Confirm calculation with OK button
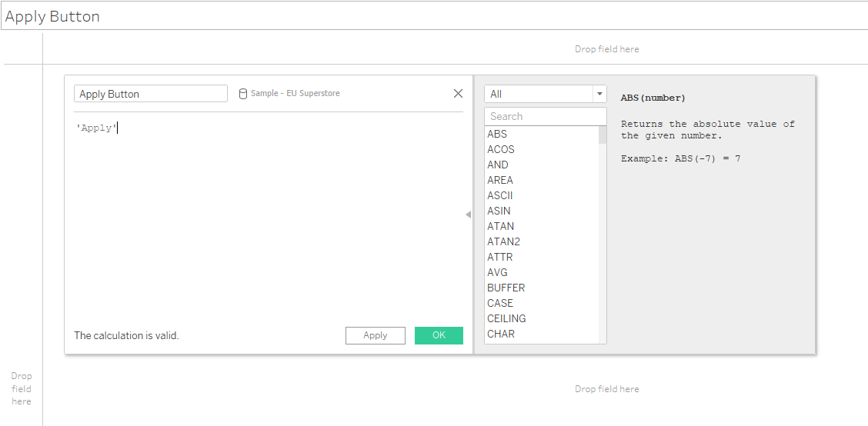Image resolution: width=868 pixels, height=426 pixels. (439, 335)
